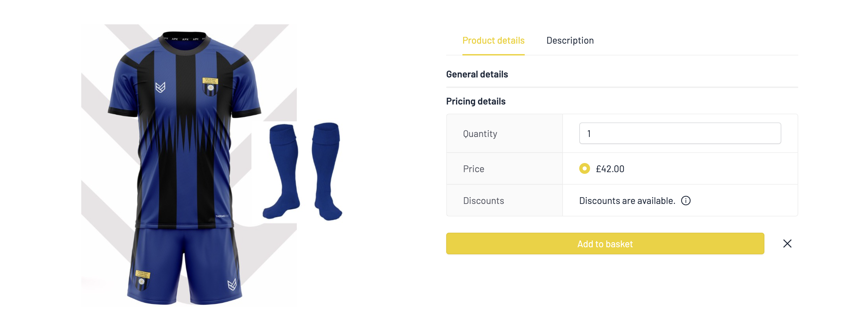Click the chevron logo on the shorts
Screen dimensions: 868x324
click(232, 285)
